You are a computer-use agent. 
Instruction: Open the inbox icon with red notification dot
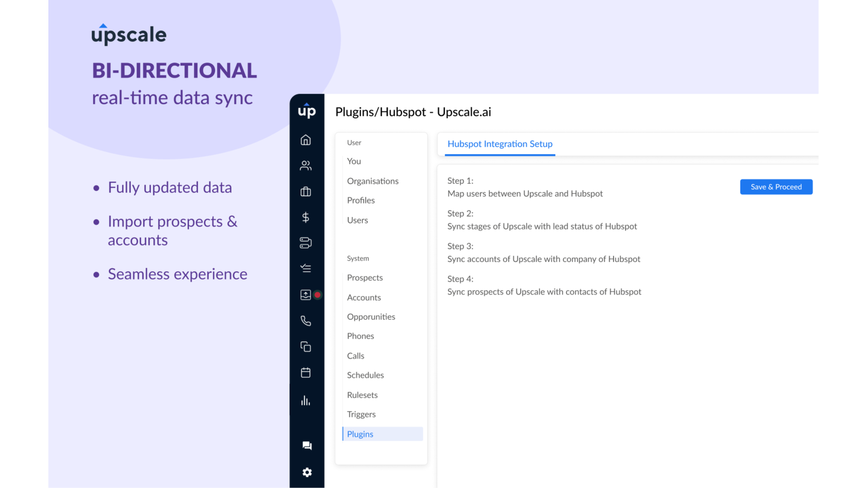306,295
